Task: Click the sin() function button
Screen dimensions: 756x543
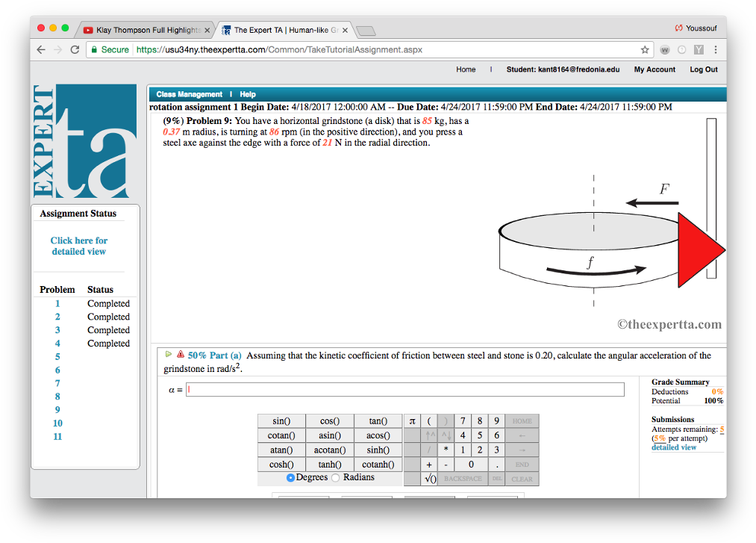Action: [x=281, y=421]
